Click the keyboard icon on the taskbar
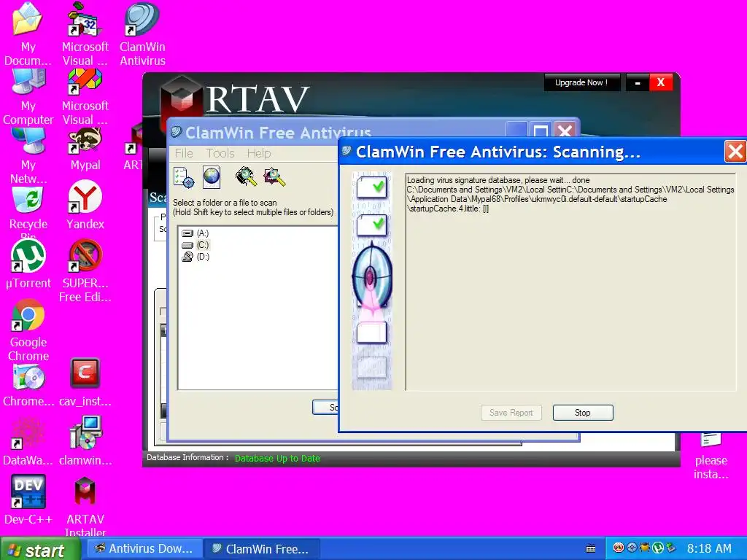 pos(591,548)
